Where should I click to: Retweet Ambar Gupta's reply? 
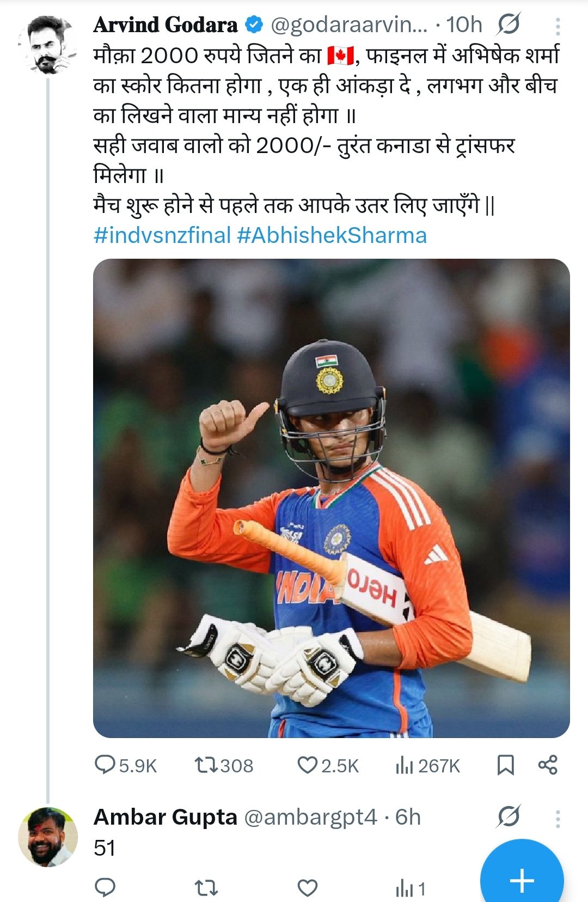point(207,888)
